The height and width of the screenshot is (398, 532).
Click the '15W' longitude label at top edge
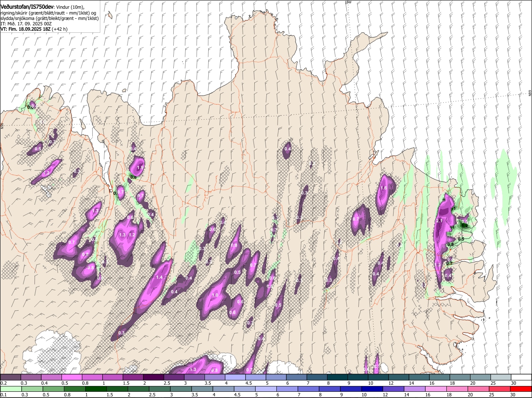(x=348, y=2)
